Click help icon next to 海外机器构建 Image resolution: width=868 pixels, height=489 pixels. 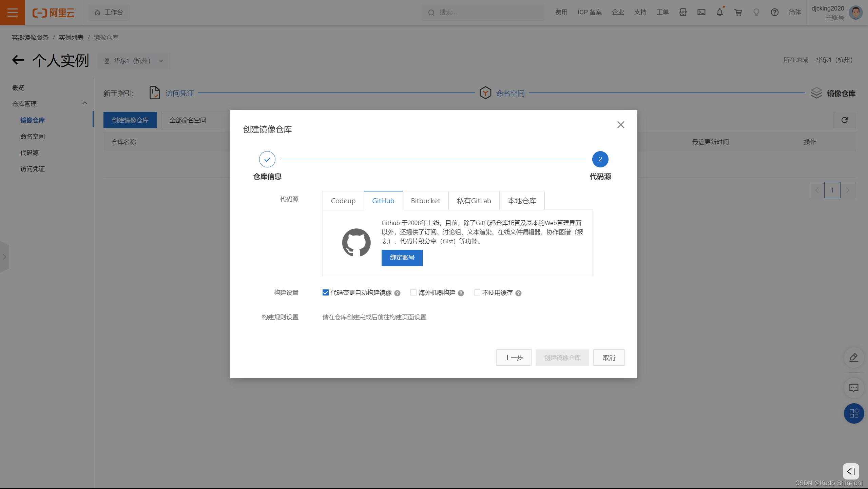click(x=461, y=293)
